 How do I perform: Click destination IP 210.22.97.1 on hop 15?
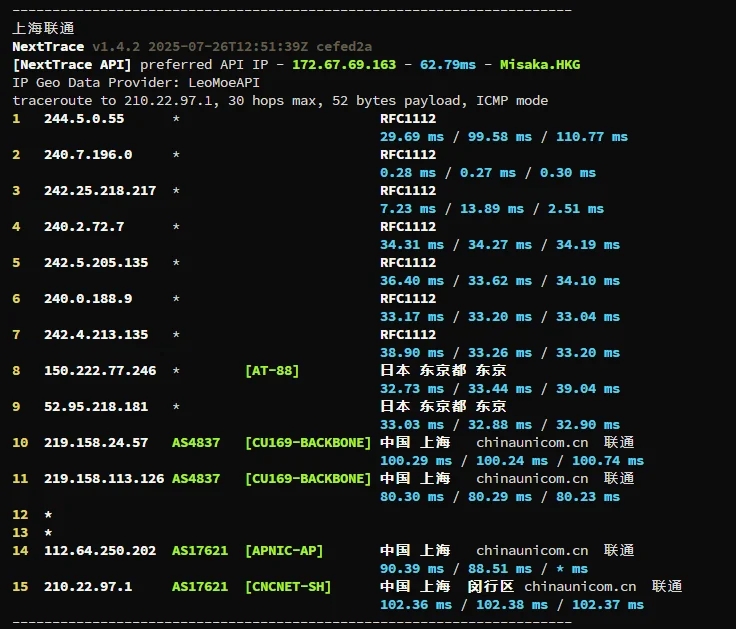click(x=88, y=587)
